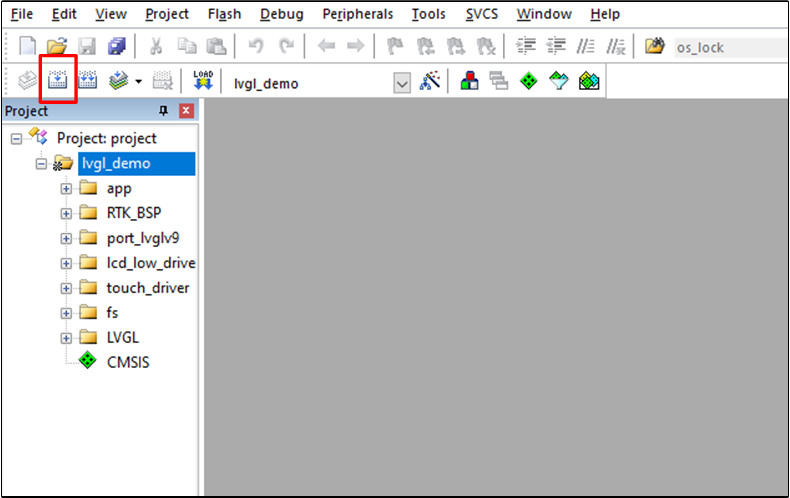Open the Help menu

(x=605, y=14)
